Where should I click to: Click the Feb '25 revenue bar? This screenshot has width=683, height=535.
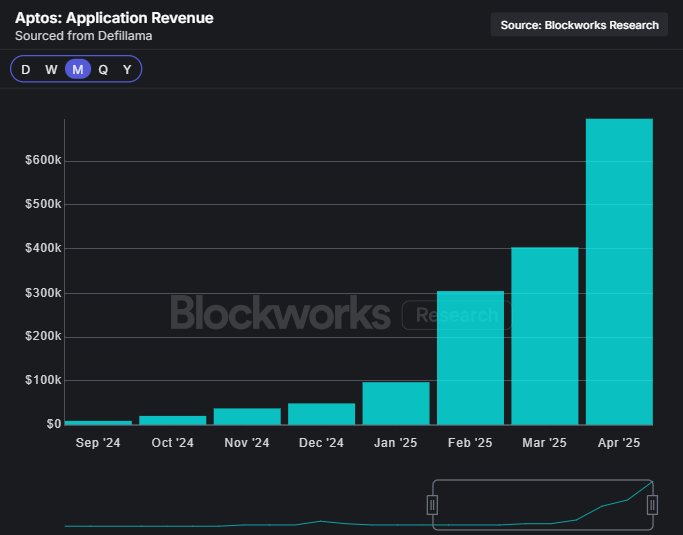tap(470, 358)
